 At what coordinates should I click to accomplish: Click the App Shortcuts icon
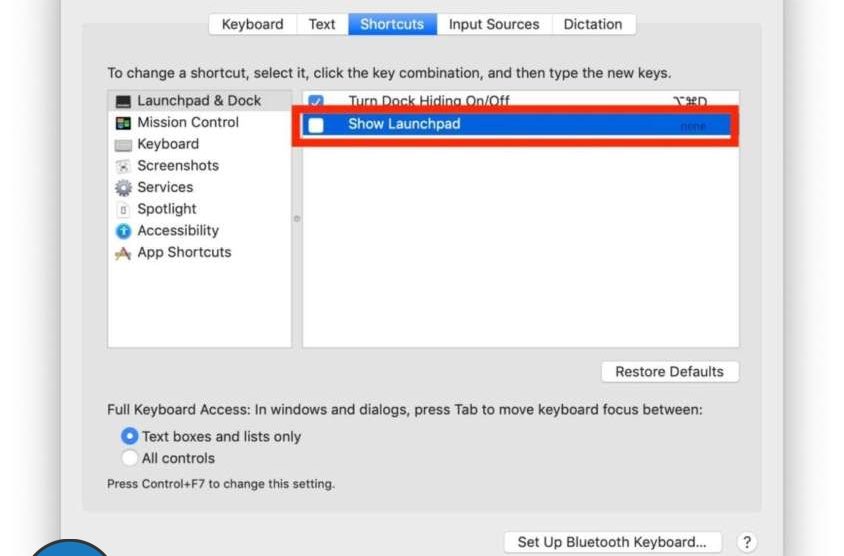click(123, 253)
